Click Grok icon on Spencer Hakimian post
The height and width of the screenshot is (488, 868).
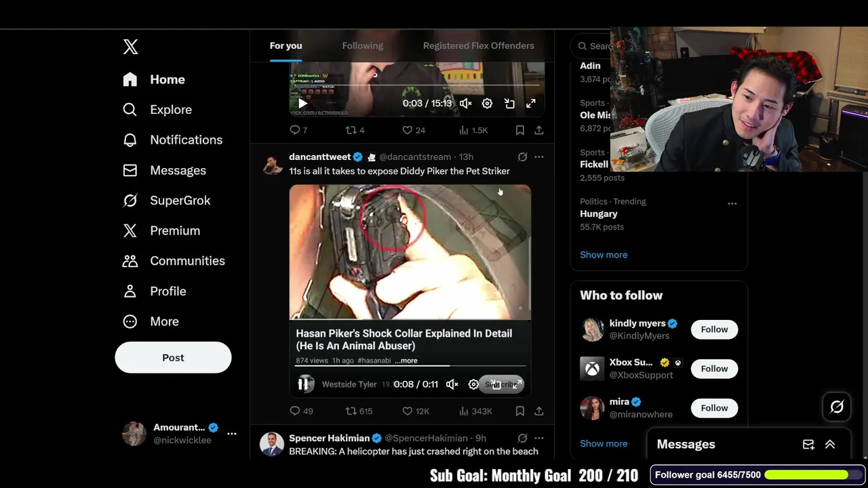point(522,438)
